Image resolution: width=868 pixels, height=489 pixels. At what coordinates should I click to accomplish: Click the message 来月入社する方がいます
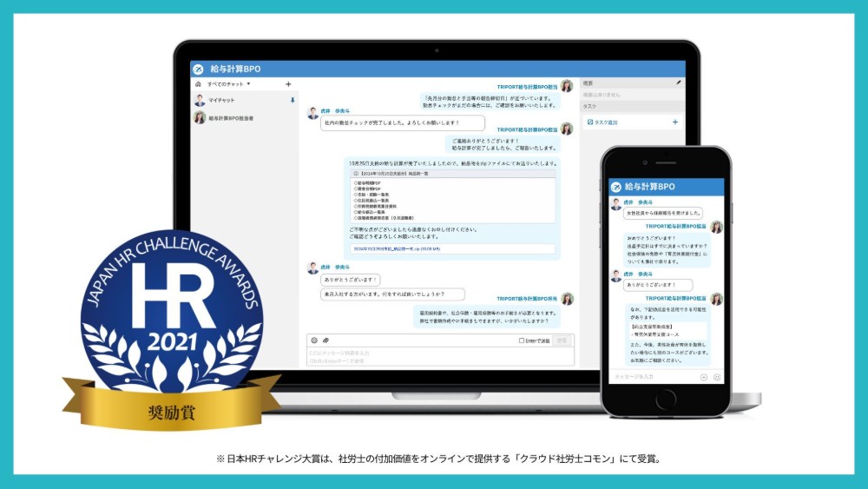(392, 294)
